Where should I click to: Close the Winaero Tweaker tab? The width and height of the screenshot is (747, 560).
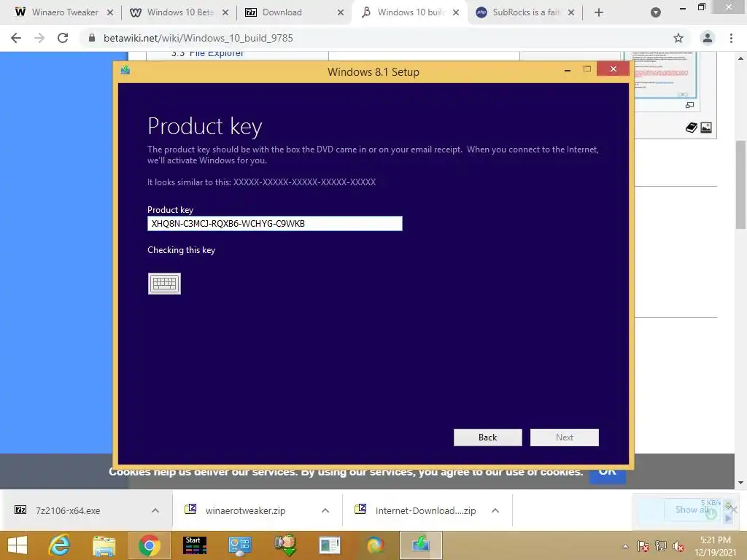(110, 12)
